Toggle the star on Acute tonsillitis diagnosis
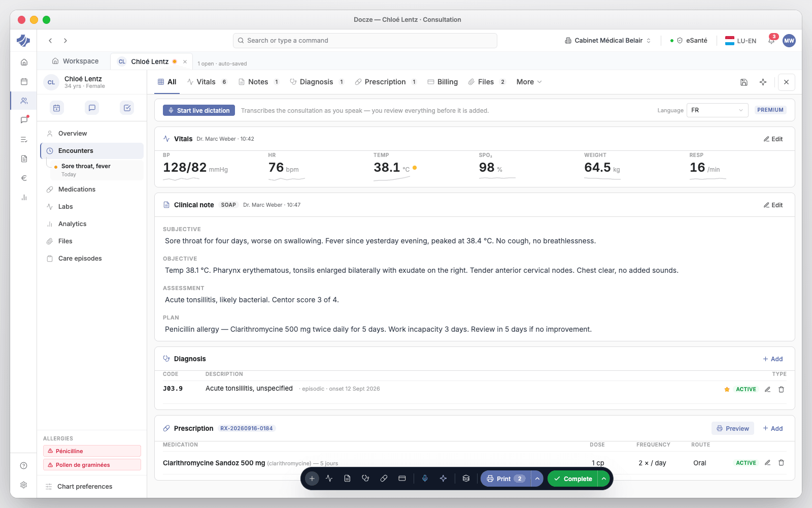812x508 pixels. 727,389
